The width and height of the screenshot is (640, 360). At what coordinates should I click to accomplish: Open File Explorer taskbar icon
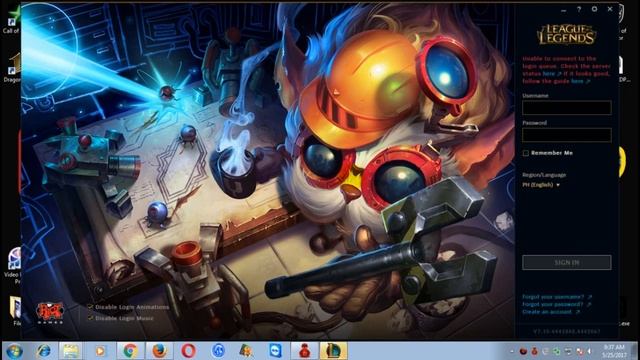tap(71, 351)
